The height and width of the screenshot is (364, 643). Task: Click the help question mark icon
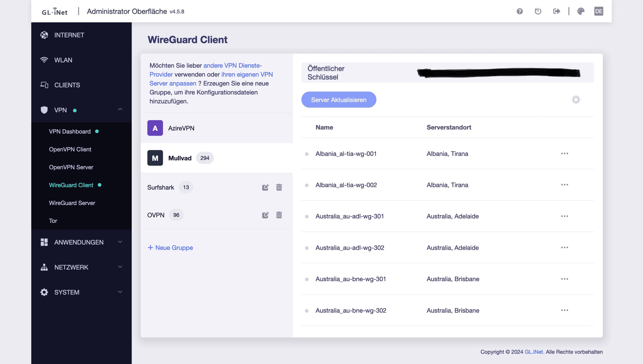coord(519,11)
